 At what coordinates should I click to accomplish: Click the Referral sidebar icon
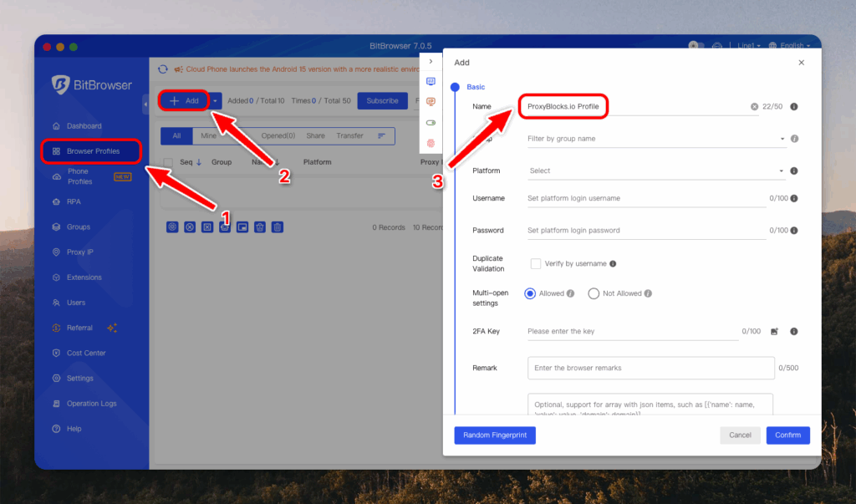pyautogui.click(x=56, y=328)
